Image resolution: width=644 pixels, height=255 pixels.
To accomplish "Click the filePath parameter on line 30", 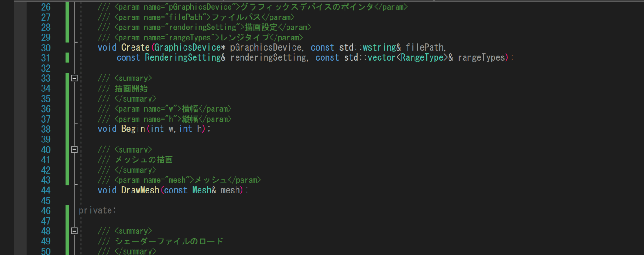I will pos(425,47).
